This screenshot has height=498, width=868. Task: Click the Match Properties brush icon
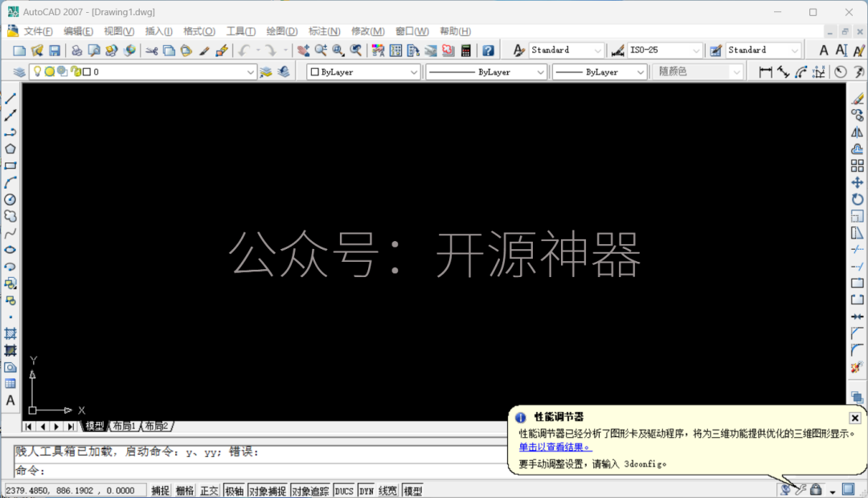click(x=204, y=51)
